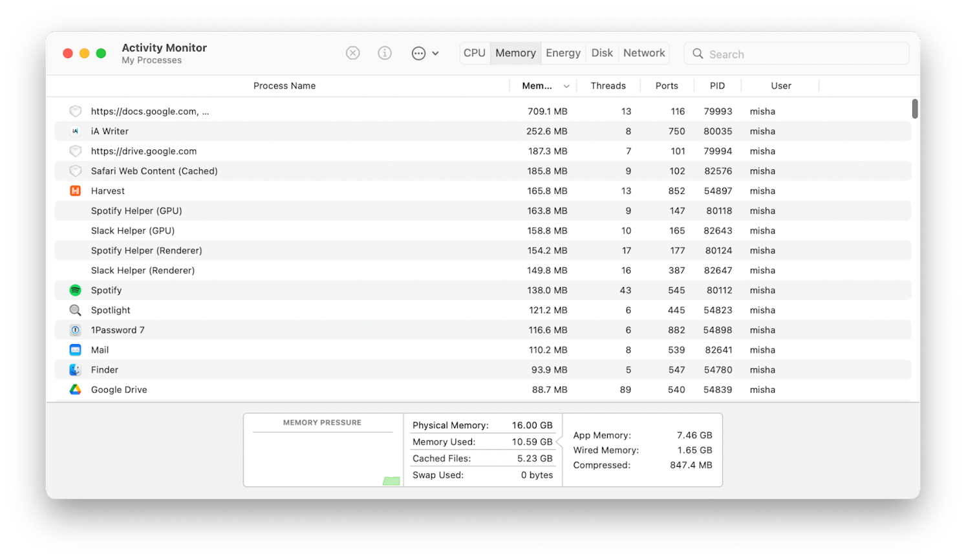
Task: Click the Spotlight magnifying glass icon
Action: [x=75, y=310]
